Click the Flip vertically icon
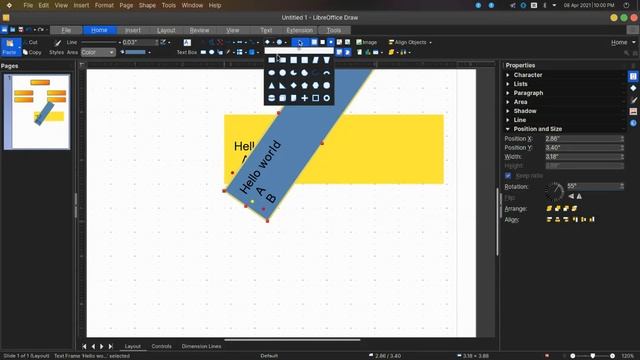Image resolution: width=640 pixels, height=360 pixels. click(579, 197)
